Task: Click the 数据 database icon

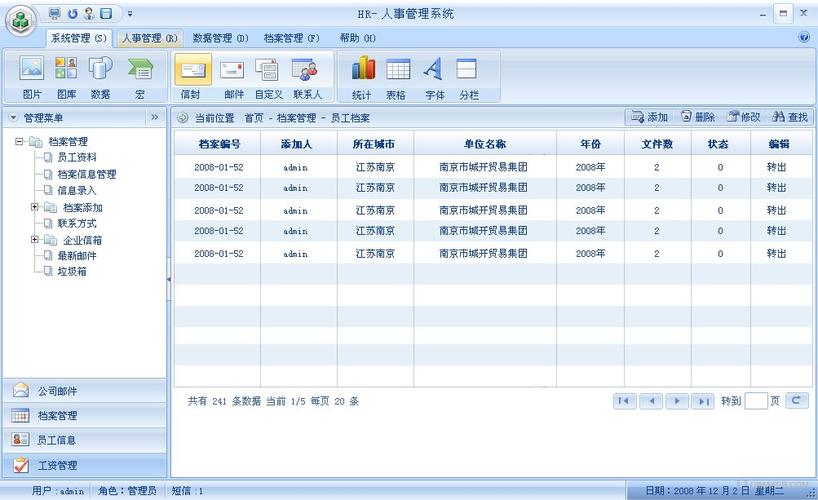Action: [x=100, y=77]
